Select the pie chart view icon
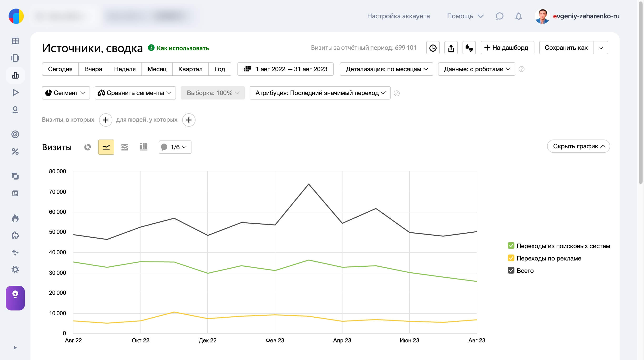This screenshot has height=360, width=644. point(87,147)
